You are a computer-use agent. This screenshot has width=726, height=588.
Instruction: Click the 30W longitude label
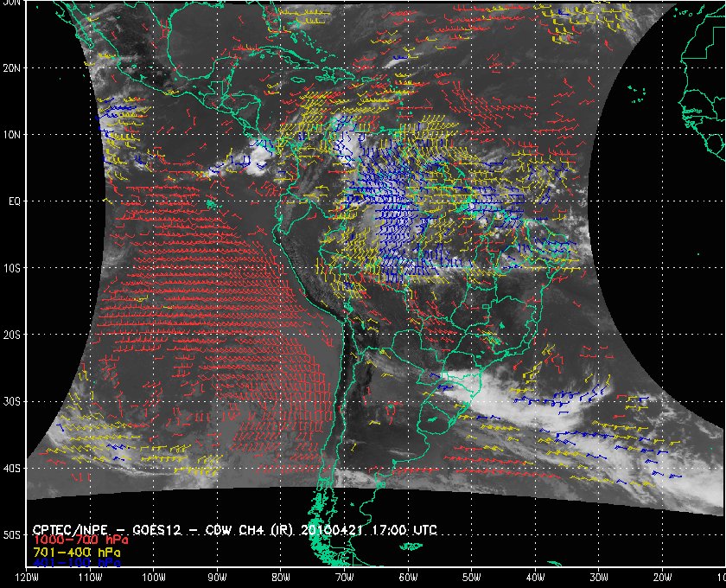[599, 577]
